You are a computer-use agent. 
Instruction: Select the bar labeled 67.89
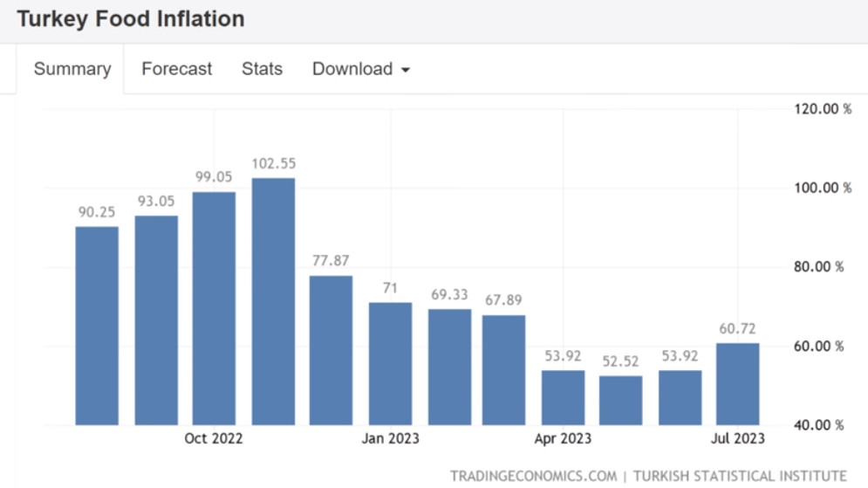click(503, 370)
